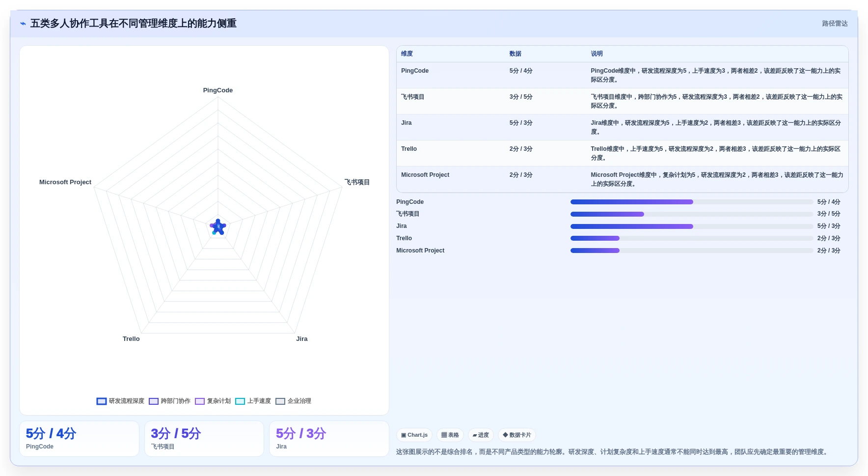The height and width of the screenshot is (476, 868).
Task: Click 飞书项目 radar axis label
Action: [357, 182]
